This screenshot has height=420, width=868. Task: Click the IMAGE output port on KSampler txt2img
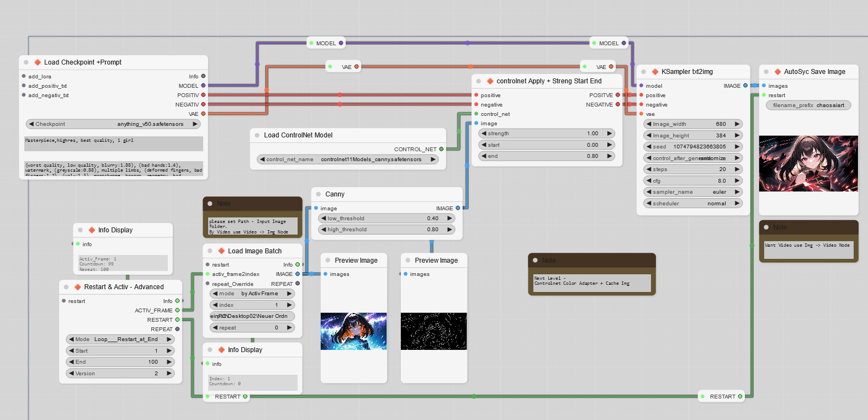point(745,86)
